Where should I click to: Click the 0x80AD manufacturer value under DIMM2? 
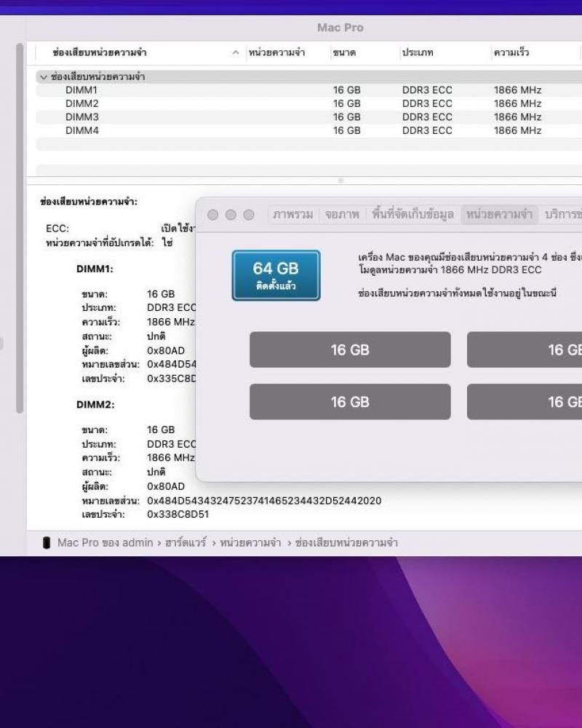pos(166,486)
